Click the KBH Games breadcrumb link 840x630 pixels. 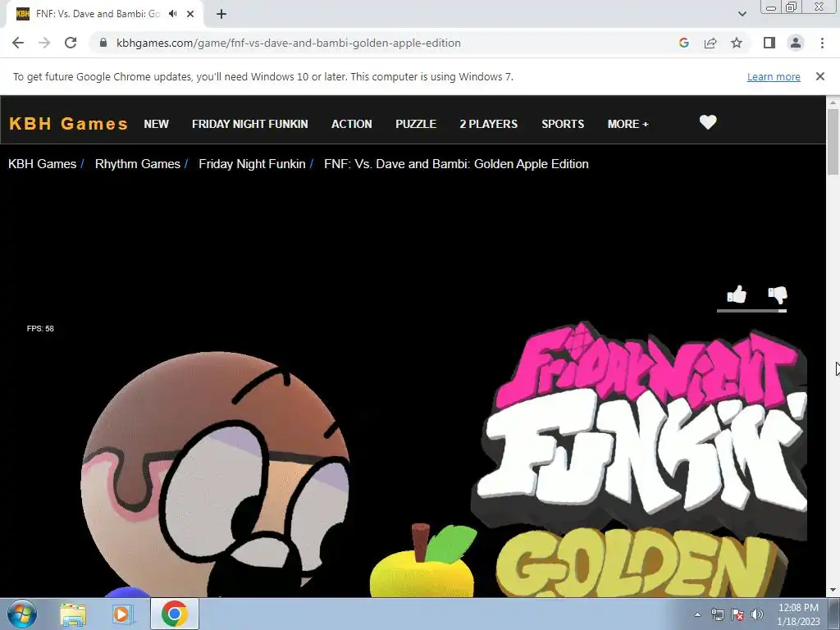click(43, 164)
